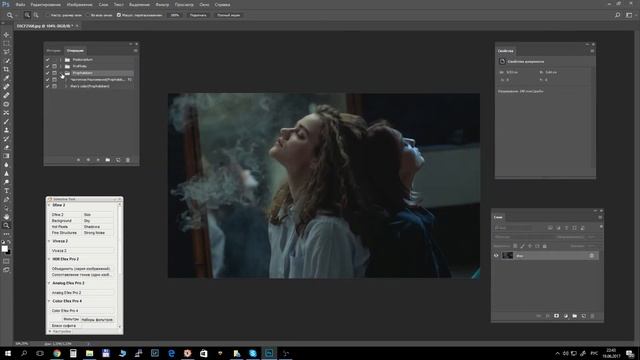Select the Clone Stamp tool
Image resolution: width=640 pixels, height=360 pixels.
[x=6, y=130]
